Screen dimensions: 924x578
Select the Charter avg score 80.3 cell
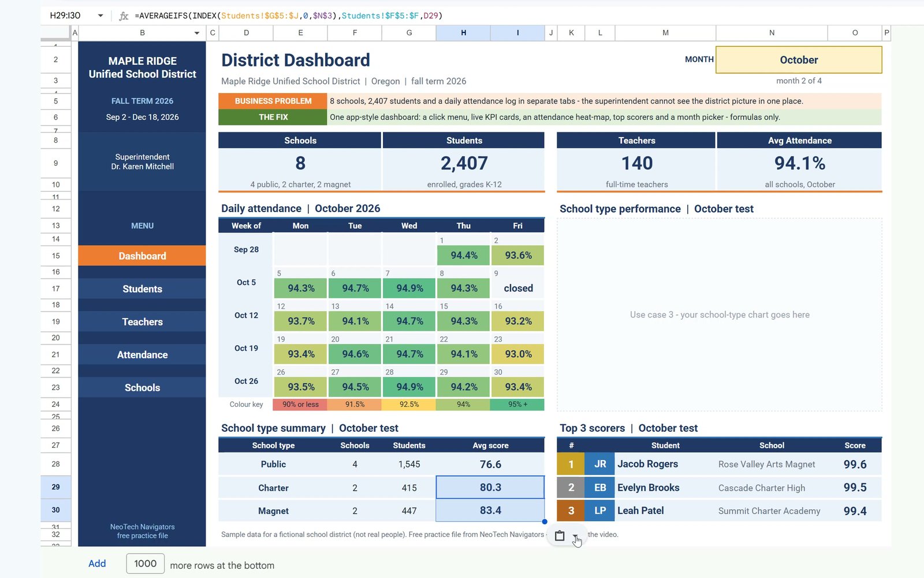[490, 487]
